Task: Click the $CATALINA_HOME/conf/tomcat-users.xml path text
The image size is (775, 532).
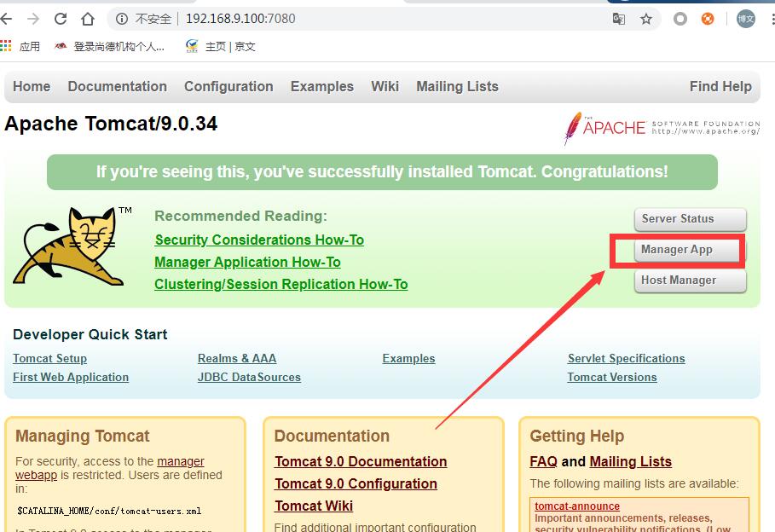Action: click(109, 512)
